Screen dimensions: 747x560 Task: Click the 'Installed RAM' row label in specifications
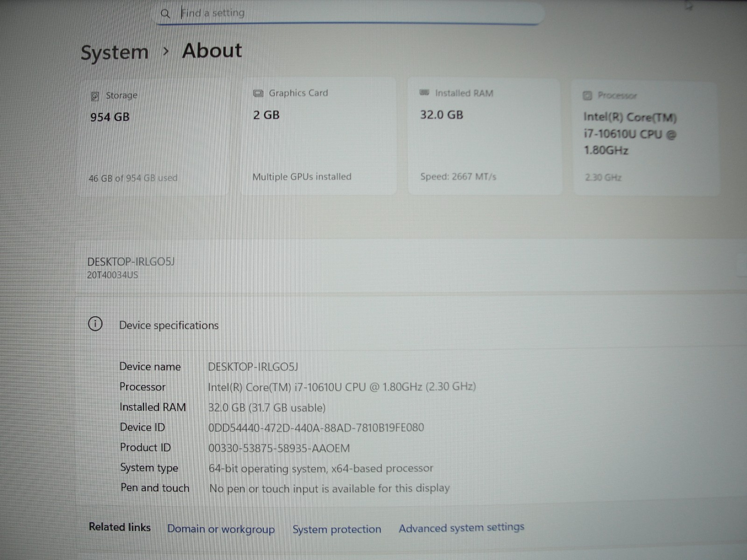pos(153,407)
